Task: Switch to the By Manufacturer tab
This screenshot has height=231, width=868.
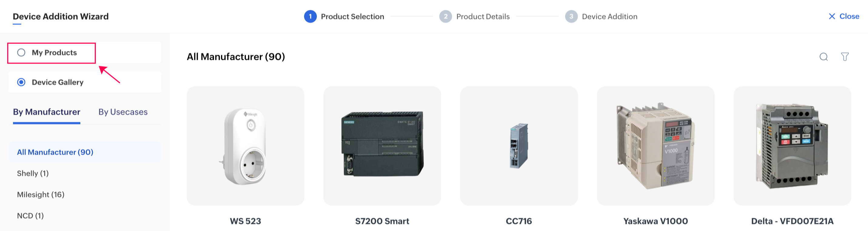Action: pyautogui.click(x=46, y=112)
